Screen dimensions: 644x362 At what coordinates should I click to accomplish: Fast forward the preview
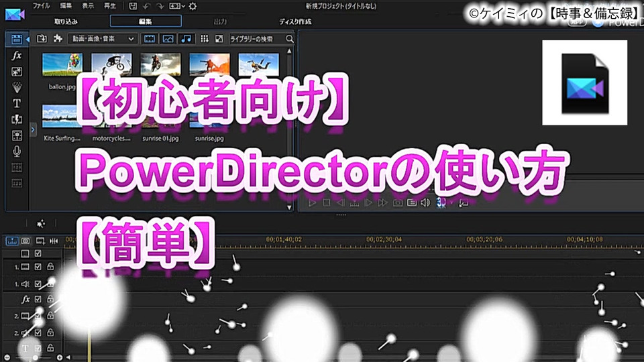pos(383,202)
